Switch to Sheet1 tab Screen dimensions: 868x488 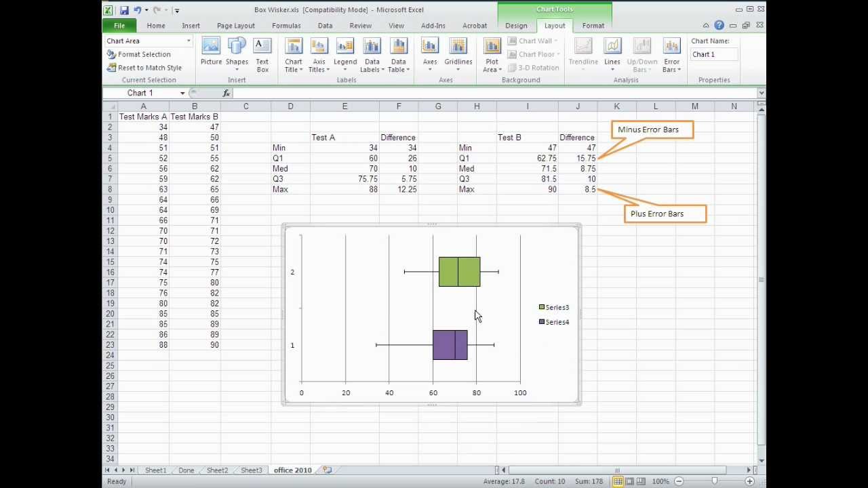155,470
